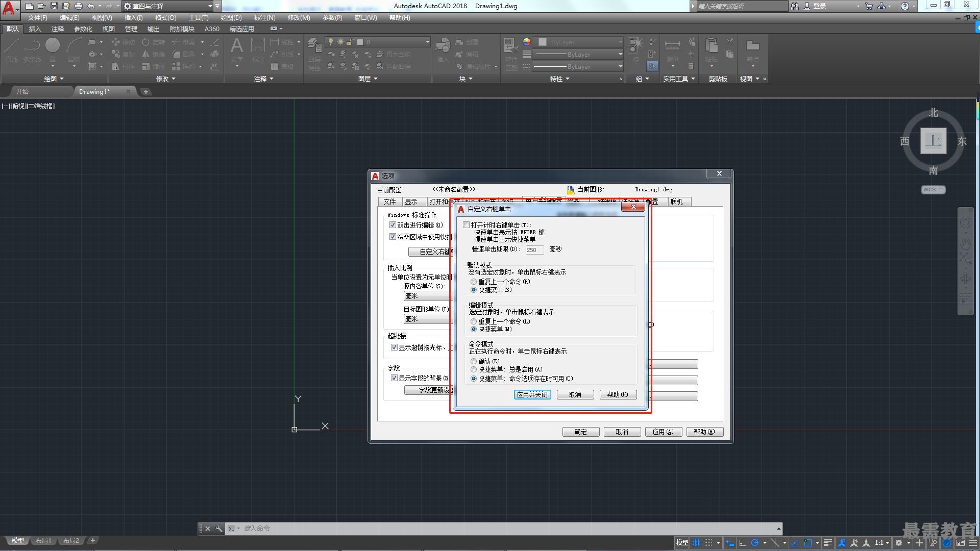Click the Open file folder icon
980x551 pixels.
point(41,6)
